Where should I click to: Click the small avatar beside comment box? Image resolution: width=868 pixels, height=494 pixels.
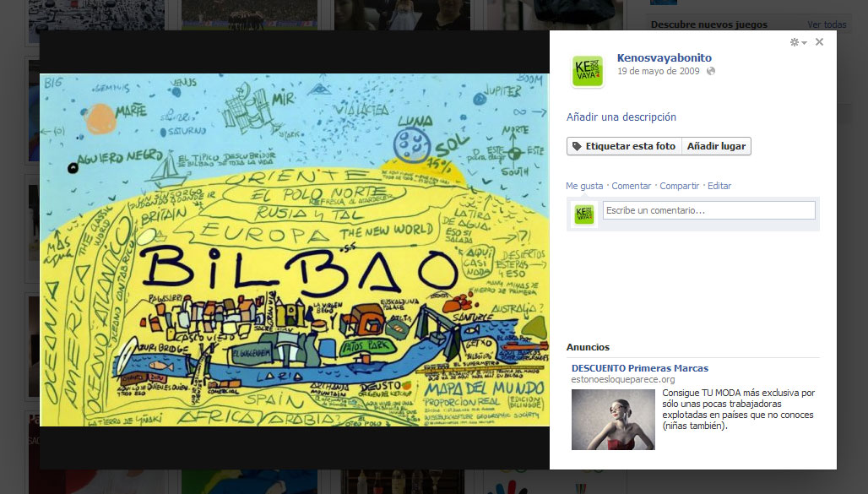[584, 214]
